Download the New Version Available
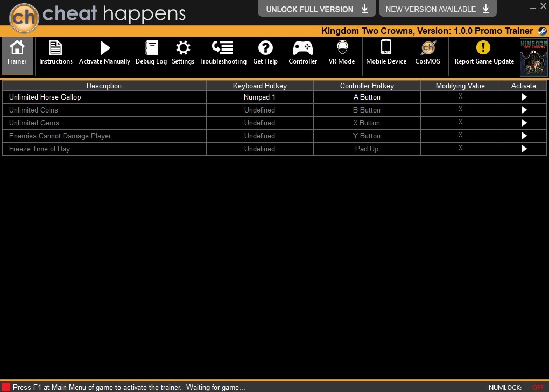This screenshot has height=392, width=549. (438, 9)
